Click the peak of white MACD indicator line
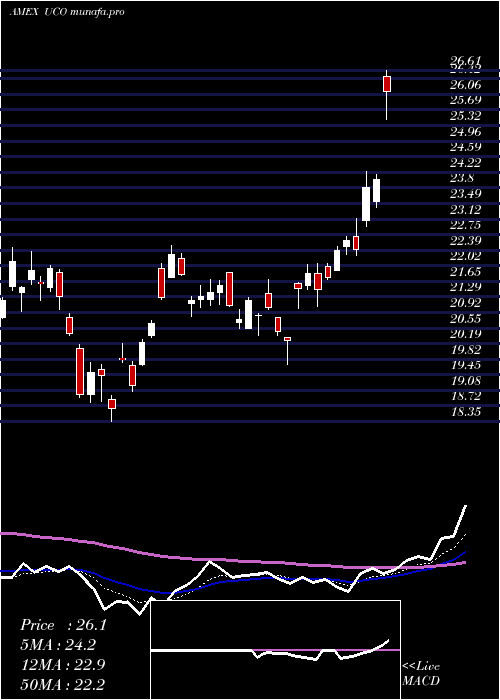 (466, 506)
